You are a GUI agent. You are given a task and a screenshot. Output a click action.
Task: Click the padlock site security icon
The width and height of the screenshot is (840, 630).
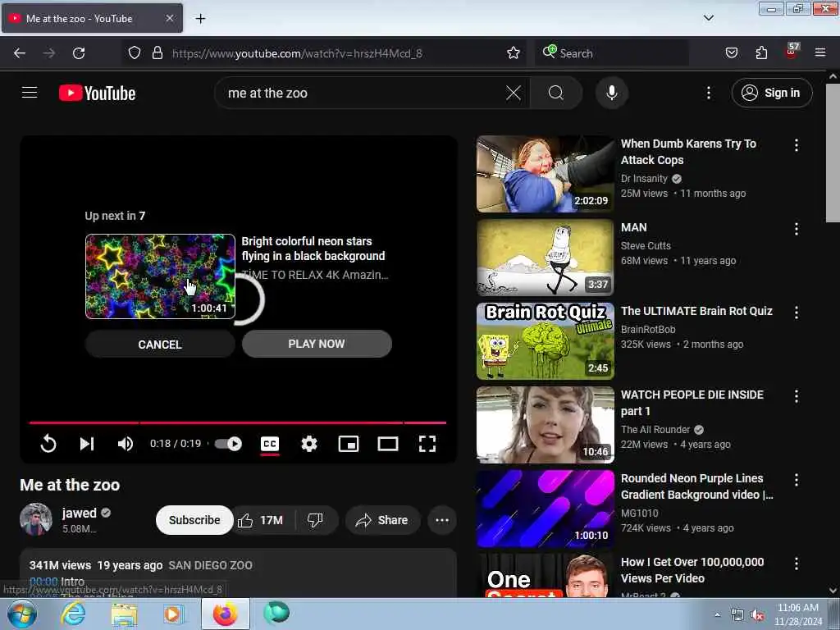click(157, 53)
